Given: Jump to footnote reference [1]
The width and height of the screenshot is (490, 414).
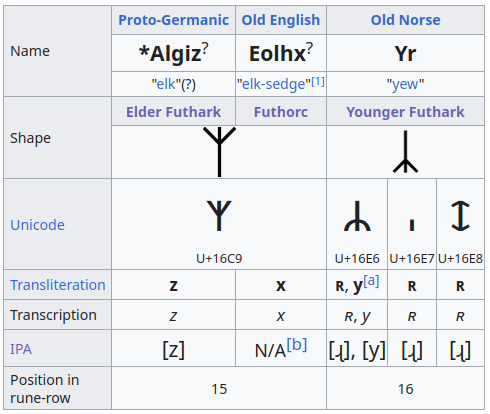Looking at the screenshot, I should coord(318,81).
